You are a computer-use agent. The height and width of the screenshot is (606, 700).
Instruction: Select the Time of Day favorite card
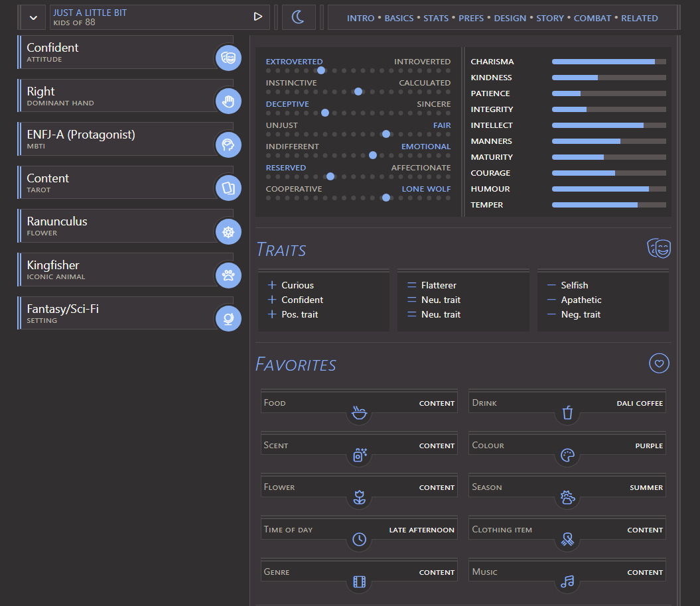[359, 530]
